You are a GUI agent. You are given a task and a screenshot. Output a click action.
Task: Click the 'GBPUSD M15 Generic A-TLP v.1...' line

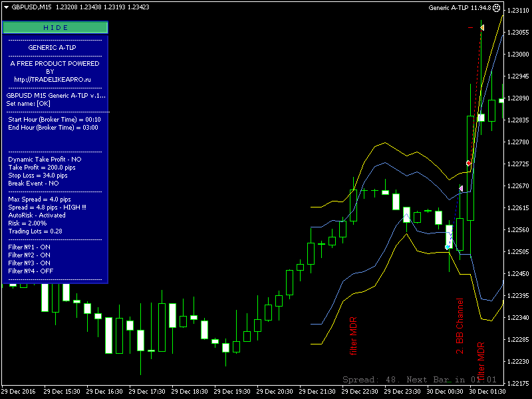pos(56,96)
